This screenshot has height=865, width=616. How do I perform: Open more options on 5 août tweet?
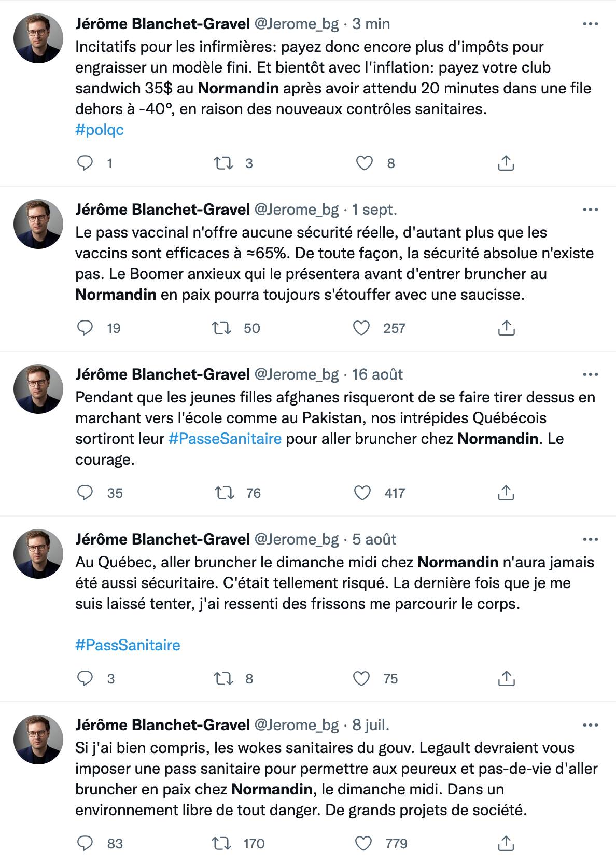point(591,539)
